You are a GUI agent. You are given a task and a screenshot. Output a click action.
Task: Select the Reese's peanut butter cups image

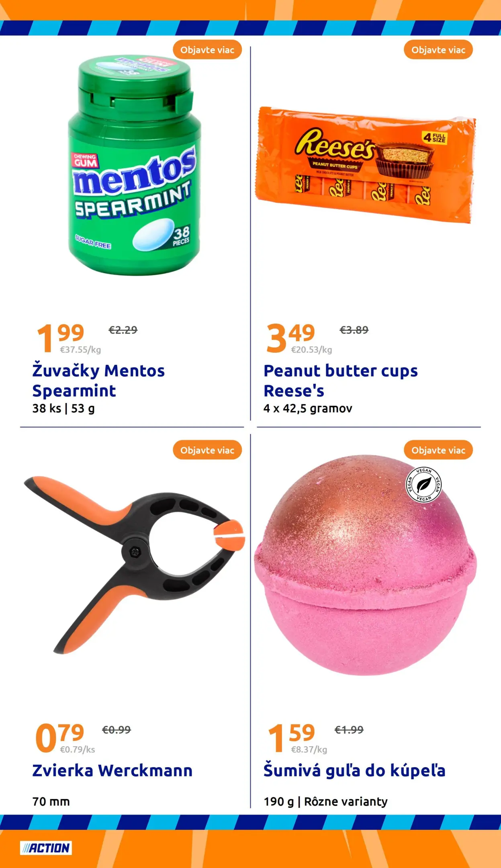pos(366,164)
